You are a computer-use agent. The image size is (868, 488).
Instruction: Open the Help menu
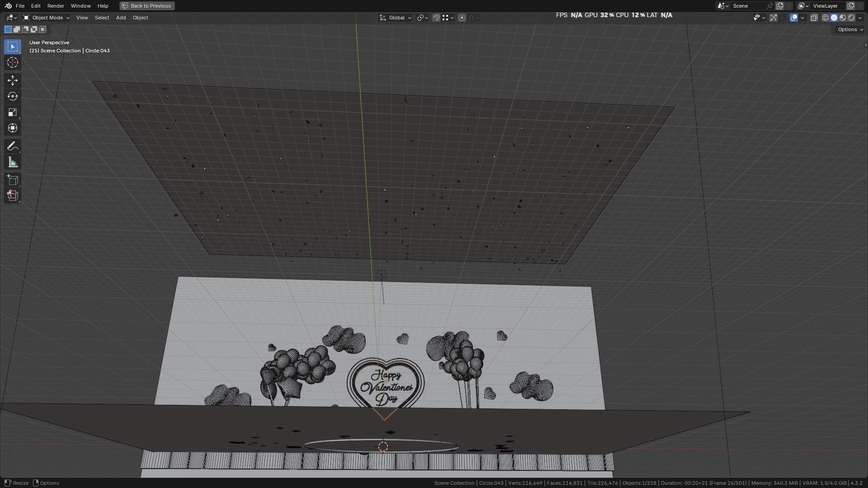103,6
